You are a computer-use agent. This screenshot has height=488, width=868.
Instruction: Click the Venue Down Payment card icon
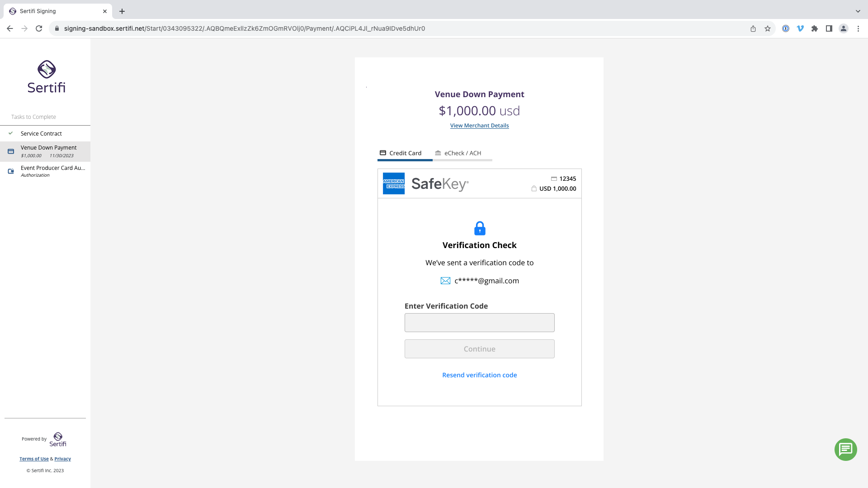coord(11,151)
